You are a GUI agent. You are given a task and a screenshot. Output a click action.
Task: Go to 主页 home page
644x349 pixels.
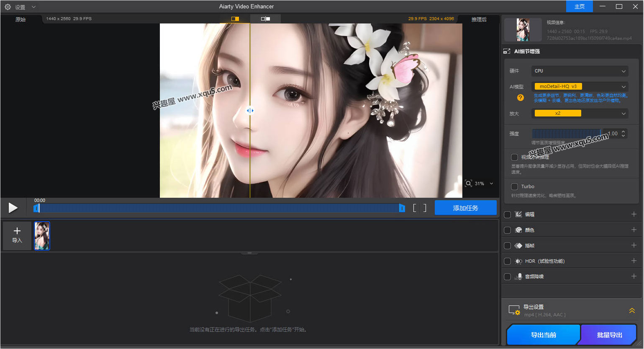click(579, 6)
